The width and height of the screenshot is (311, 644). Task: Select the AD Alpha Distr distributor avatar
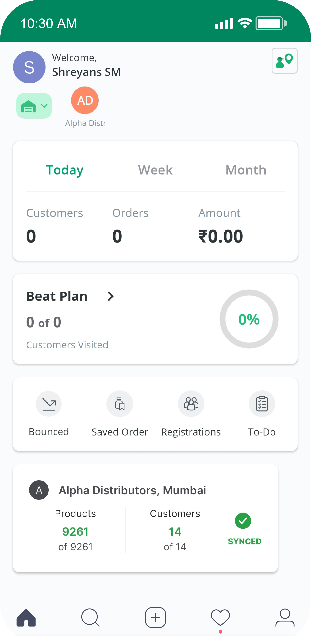click(85, 100)
